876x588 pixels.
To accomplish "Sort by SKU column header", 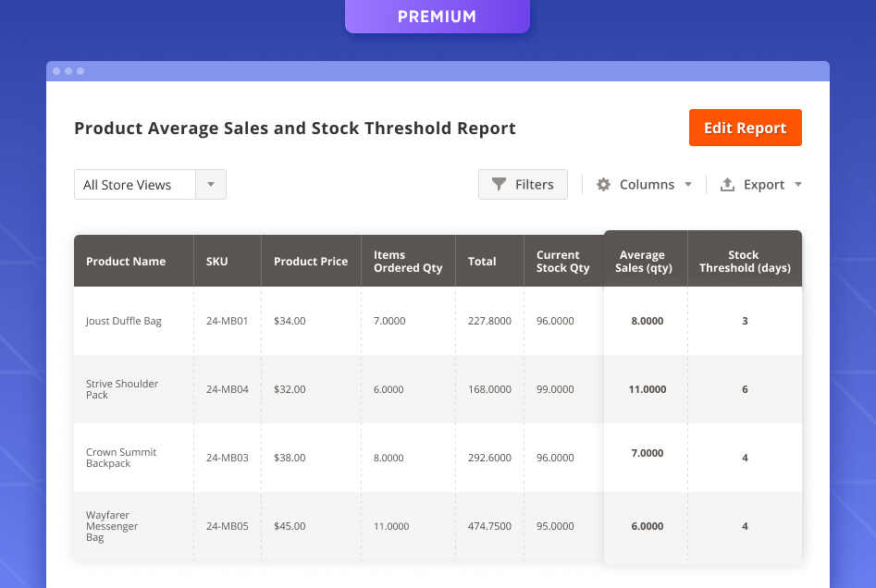I will (x=217, y=262).
